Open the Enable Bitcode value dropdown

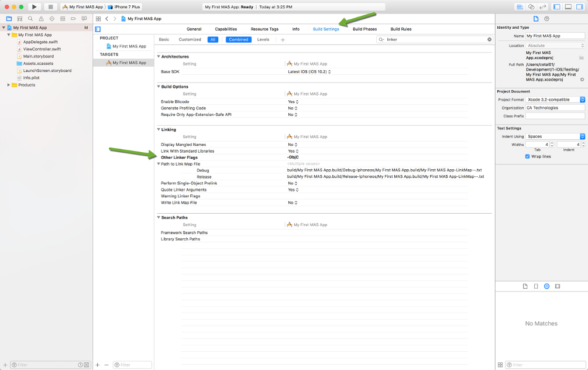(293, 102)
